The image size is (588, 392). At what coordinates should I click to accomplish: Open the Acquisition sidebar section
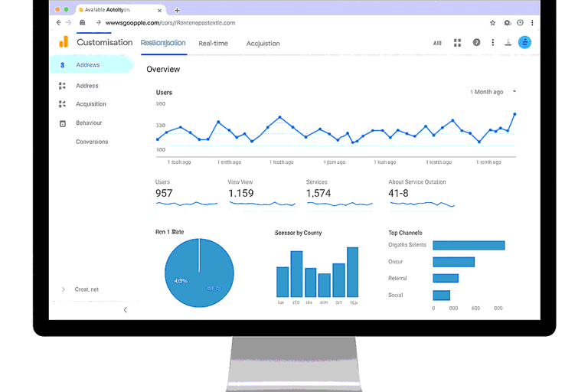pos(91,104)
